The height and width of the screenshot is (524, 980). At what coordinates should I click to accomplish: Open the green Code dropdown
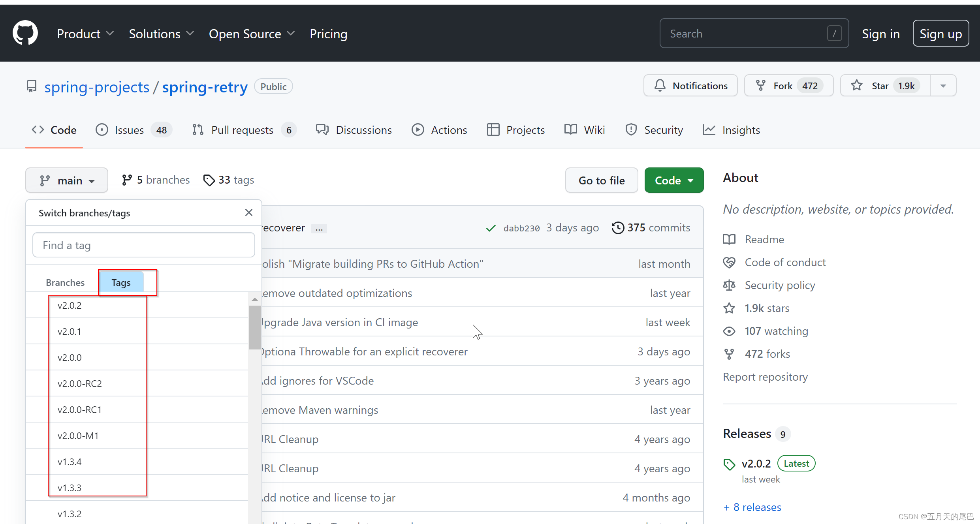[674, 180]
